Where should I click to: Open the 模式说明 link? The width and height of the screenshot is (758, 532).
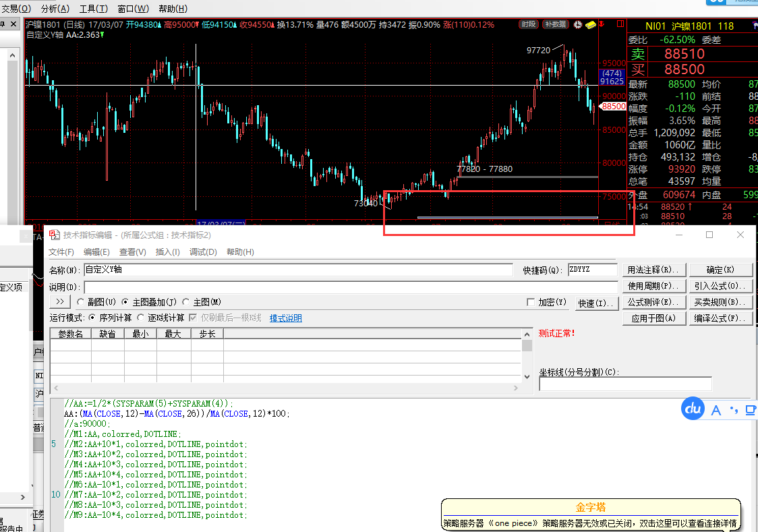pos(286,318)
